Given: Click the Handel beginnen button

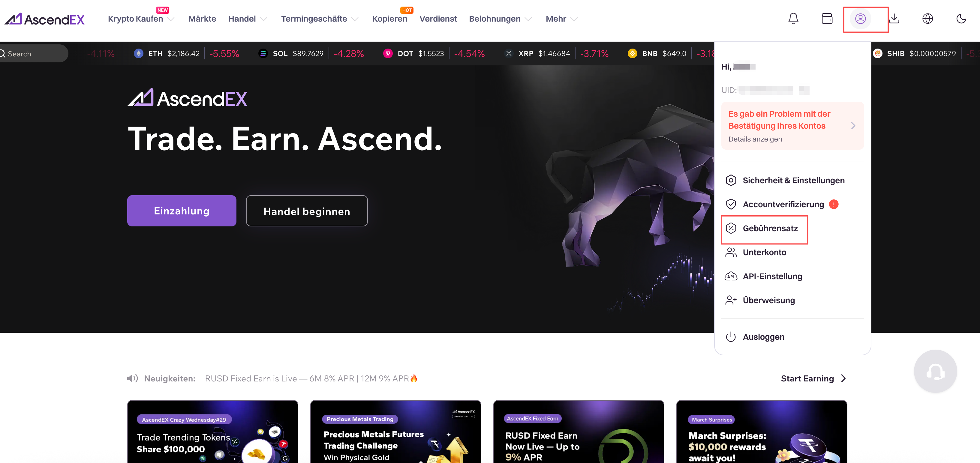Looking at the screenshot, I should (307, 211).
